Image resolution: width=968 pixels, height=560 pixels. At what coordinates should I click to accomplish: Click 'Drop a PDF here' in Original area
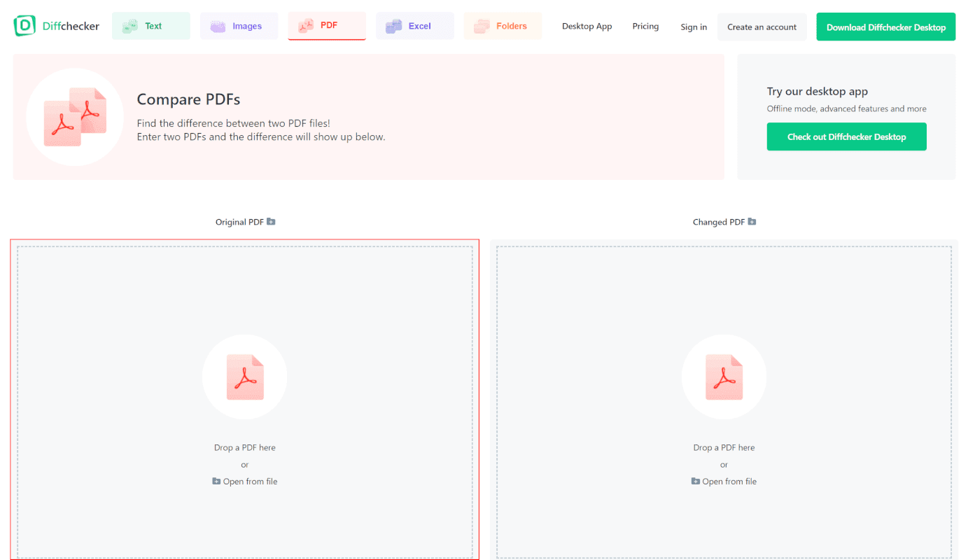(x=245, y=447)
